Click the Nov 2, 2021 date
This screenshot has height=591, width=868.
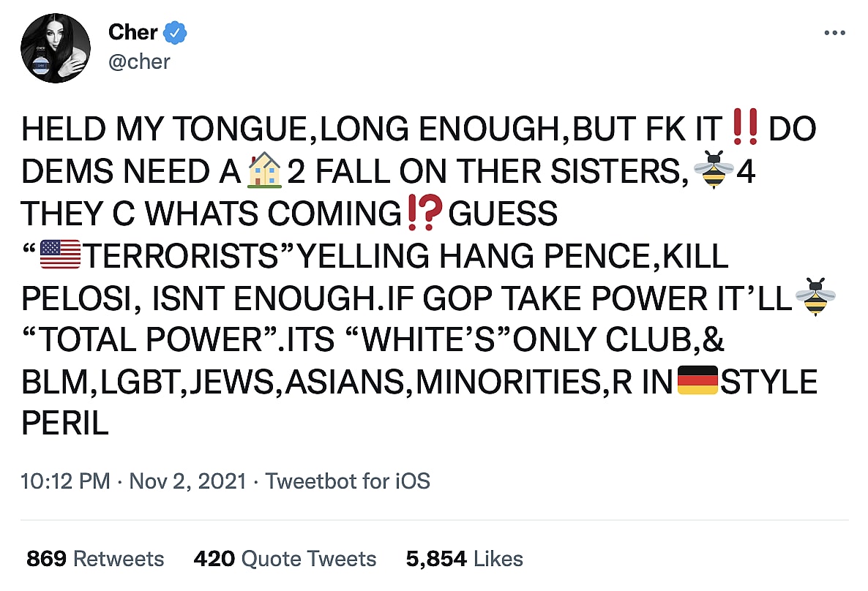pos(187,481)
